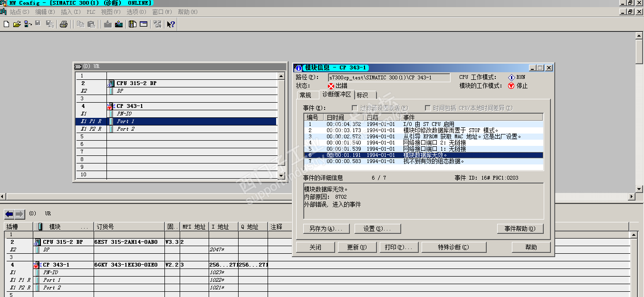644x297 pixels.
Task: Toggle the 过滤器设置激活 checkbox
Action: coord(355,108)
